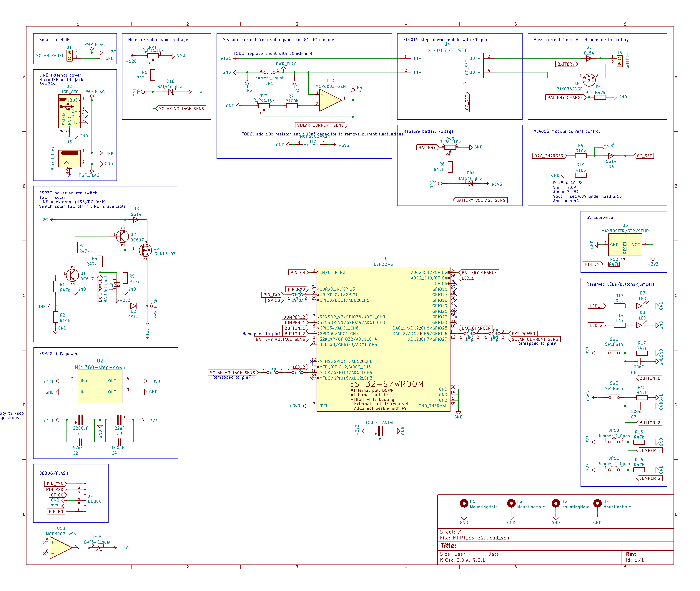Click 'Remapped to pin7' annotation
The width and height of the screenshot is (700, 591).
click(x=231, y=377)
